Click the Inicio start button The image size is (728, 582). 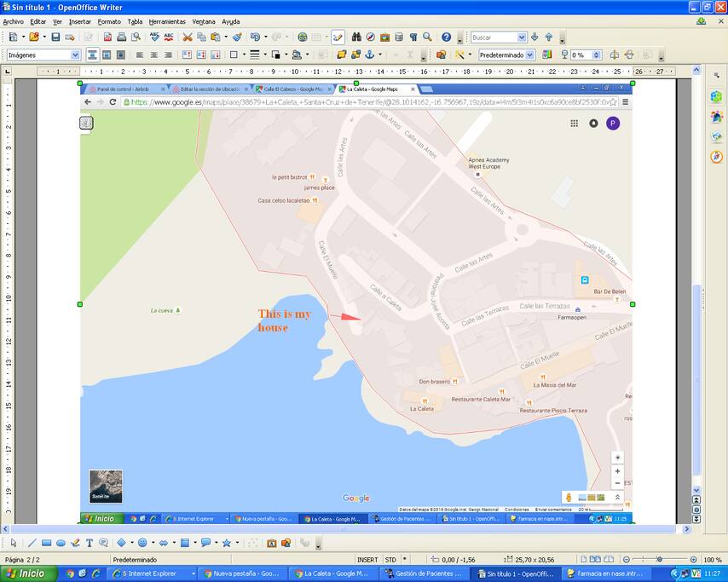point(28,573)
